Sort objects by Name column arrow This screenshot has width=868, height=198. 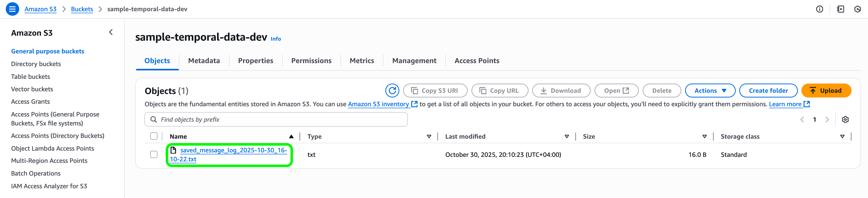click(x=291, y=136)
